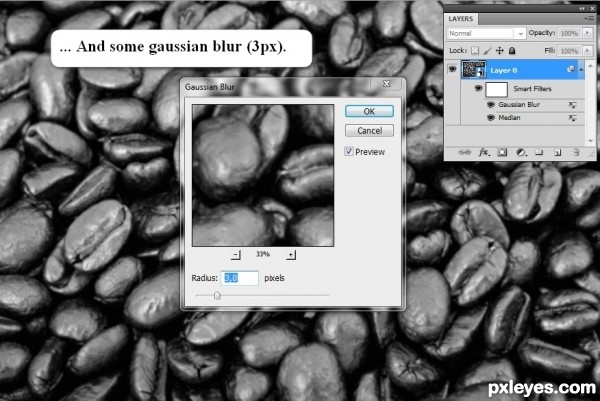The width and height of the screenshot is (600, 401).
Task: Toggle lock position icon
Action: point(500,50)
